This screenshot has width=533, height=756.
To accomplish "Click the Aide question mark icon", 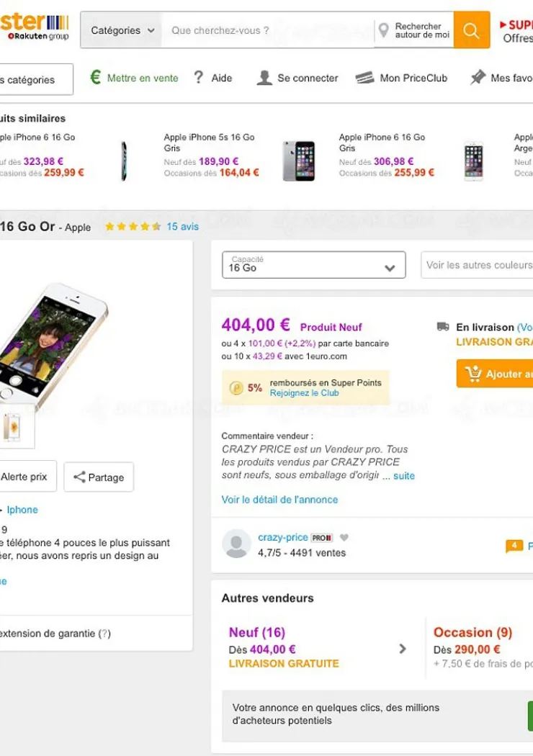I will (199, 78).
